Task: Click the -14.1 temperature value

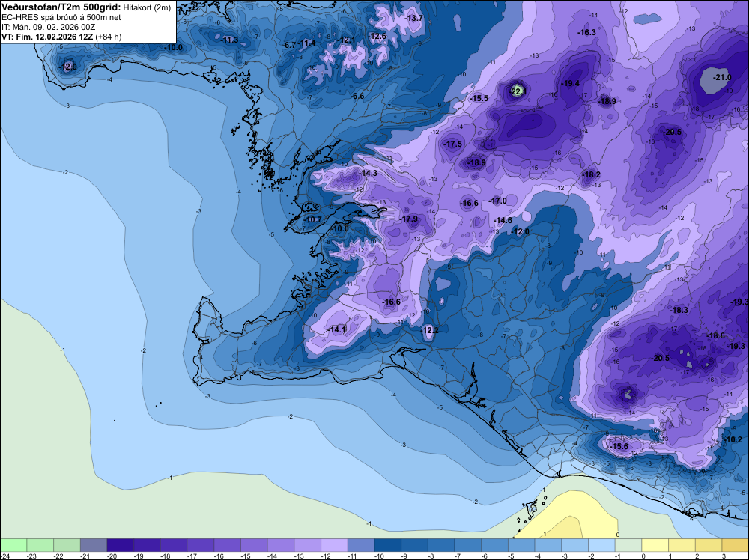Action: (x=336, y=329)
